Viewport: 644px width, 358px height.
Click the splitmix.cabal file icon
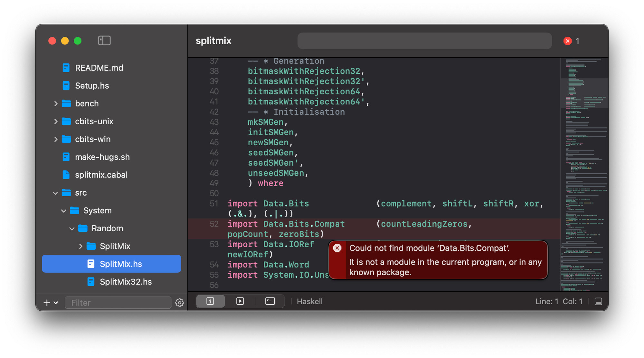(66, 175)
